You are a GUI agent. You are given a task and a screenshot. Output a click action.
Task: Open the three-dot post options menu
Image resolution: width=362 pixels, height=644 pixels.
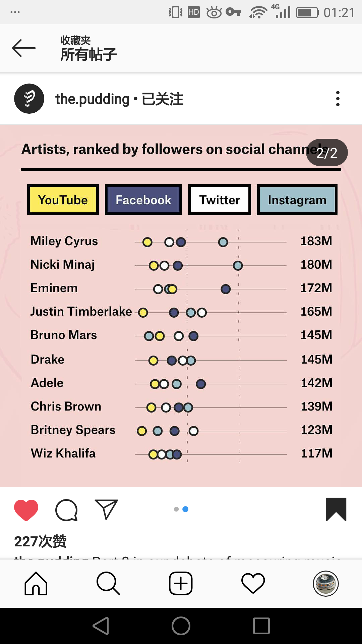coord(338,99)
